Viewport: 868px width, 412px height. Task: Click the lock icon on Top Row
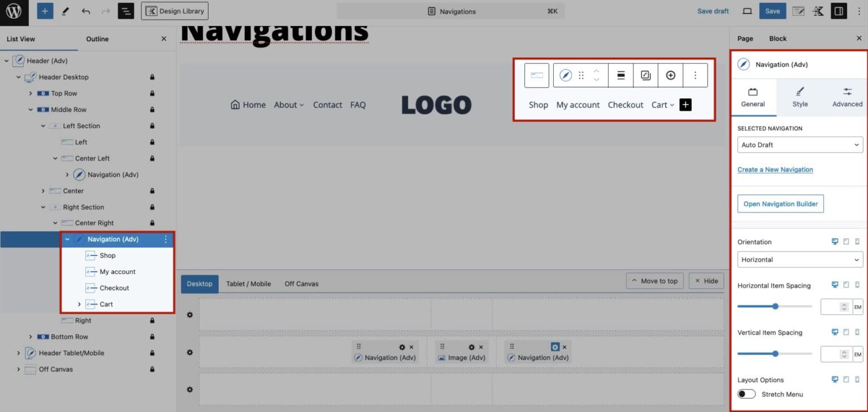tap(151, 93)
